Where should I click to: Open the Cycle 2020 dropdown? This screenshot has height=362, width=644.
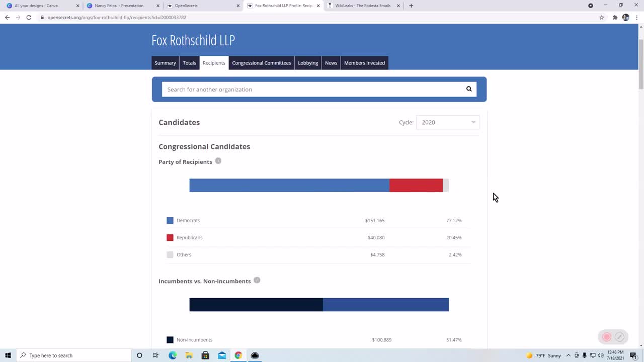(x=448, y=122)
